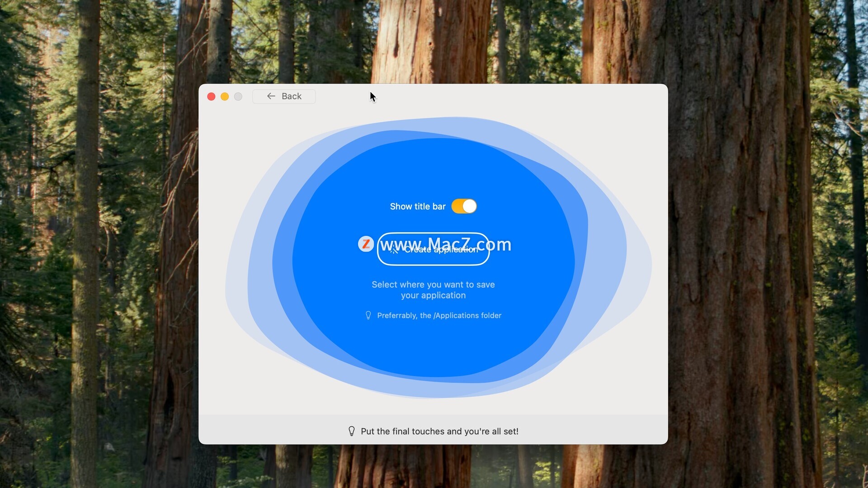
Task: Click the 'Preferrably, the /Applications folder' hint
Action: pos(439,315)
